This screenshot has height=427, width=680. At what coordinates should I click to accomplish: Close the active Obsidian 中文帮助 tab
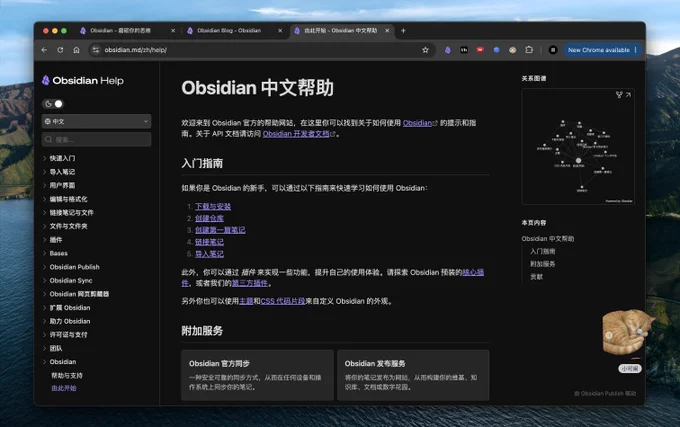coord(387,30)
